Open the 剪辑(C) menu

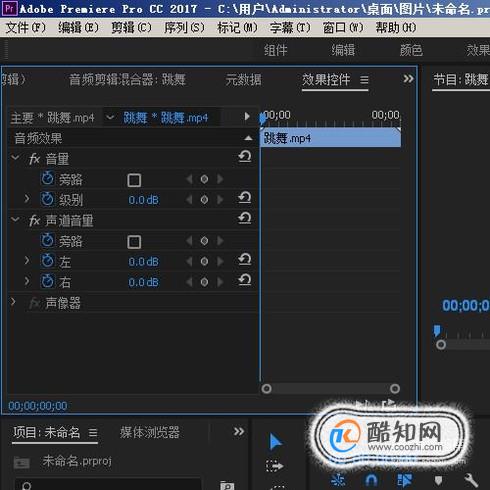click(131, 27)
